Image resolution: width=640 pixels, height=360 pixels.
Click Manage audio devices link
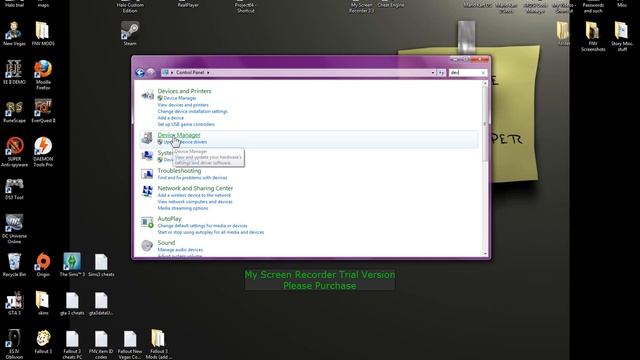click(180, 250)
